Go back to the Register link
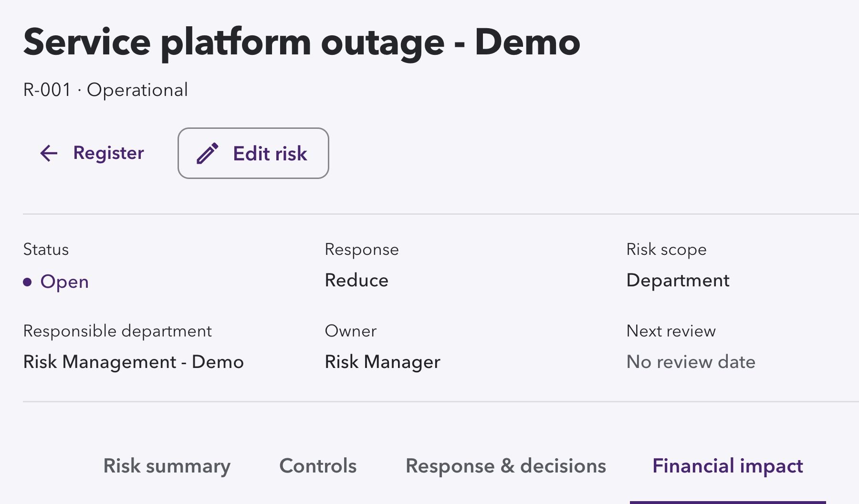The width and height of the screenshot is (859, 504). click(92, 153)
